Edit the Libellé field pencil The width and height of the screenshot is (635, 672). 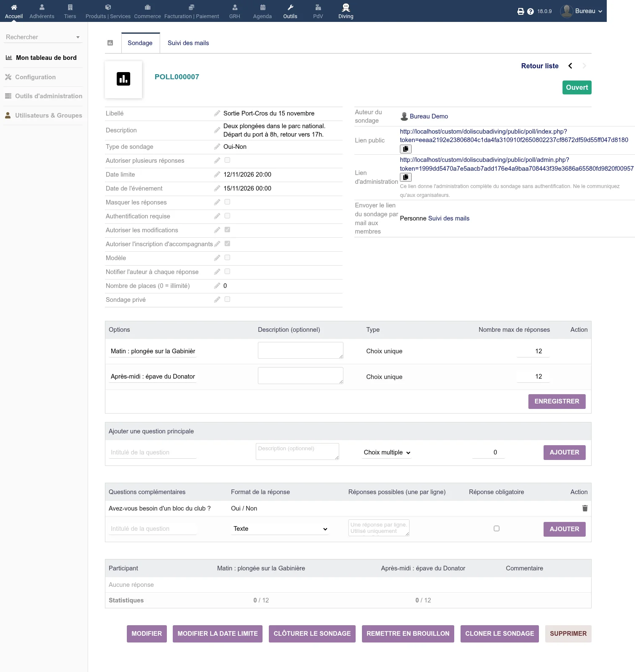click(217, 113)
